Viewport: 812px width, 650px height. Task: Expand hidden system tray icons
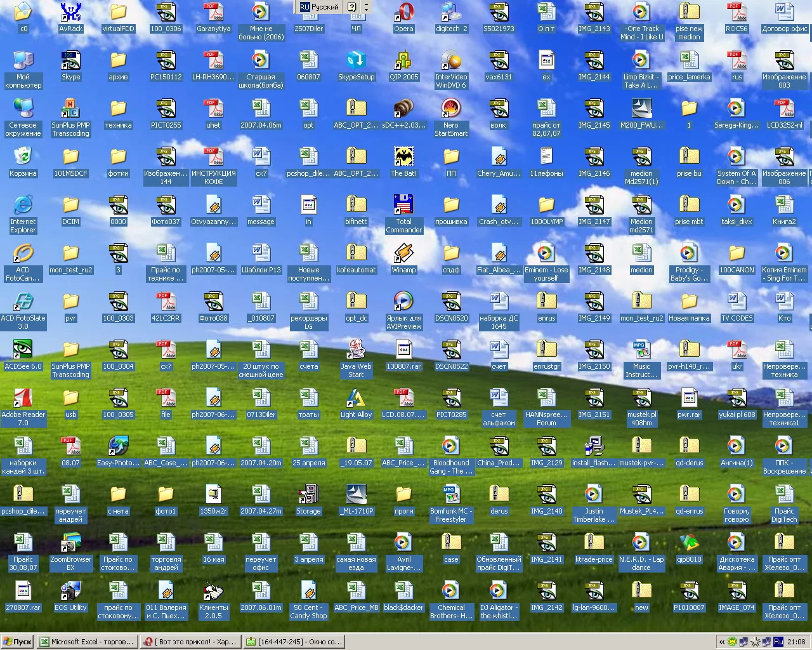click(722, 642)
